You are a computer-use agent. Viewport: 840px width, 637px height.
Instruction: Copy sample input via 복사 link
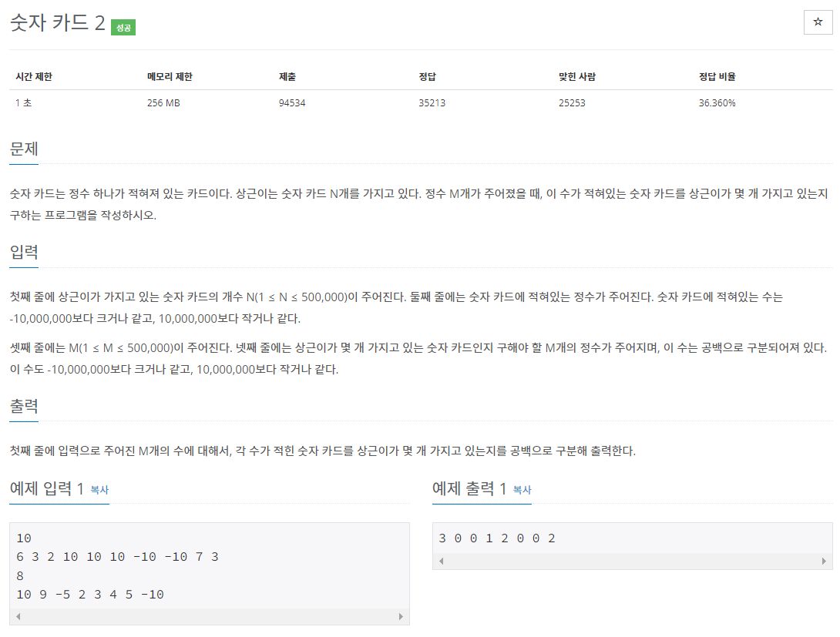[x=99, y=490]
